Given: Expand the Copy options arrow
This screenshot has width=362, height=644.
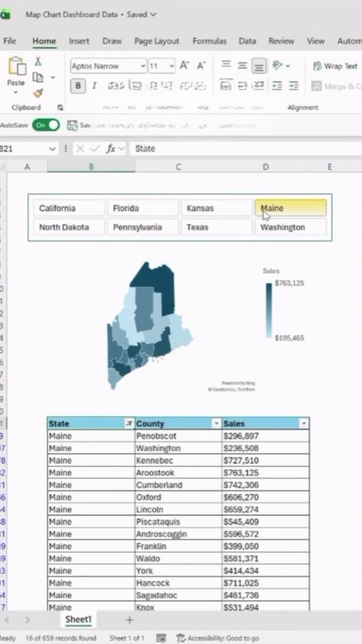Looking at the screenshot, I should [x=53, y=77].
